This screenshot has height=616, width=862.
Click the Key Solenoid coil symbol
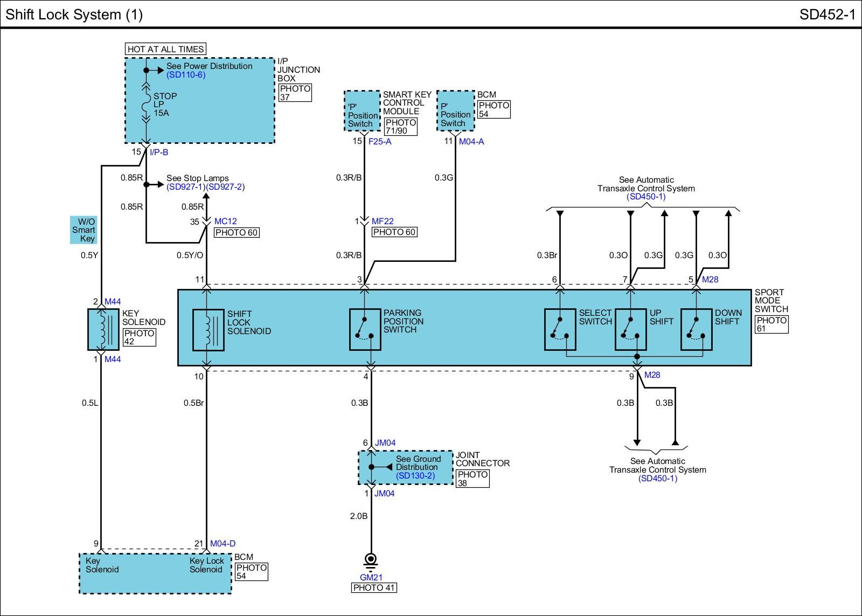click(103, 329)
